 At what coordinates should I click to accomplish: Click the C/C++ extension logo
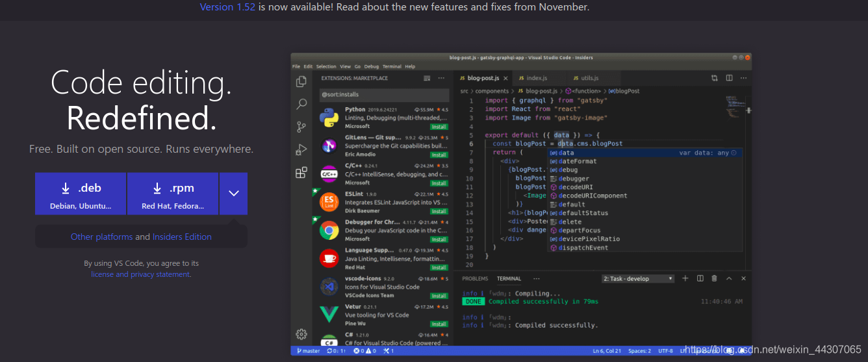click(x=329, y=174)
